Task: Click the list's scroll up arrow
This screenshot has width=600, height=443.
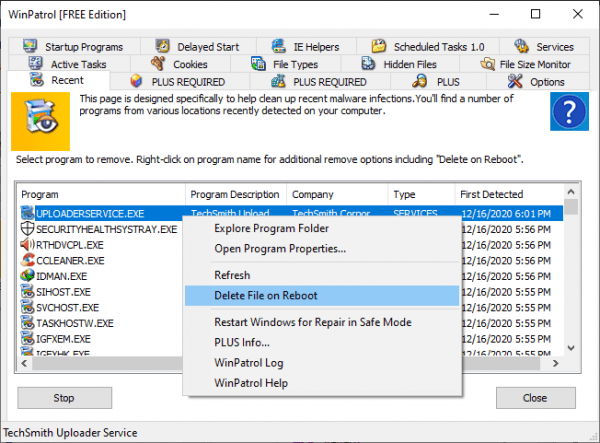Action: [x=571, y=191]
